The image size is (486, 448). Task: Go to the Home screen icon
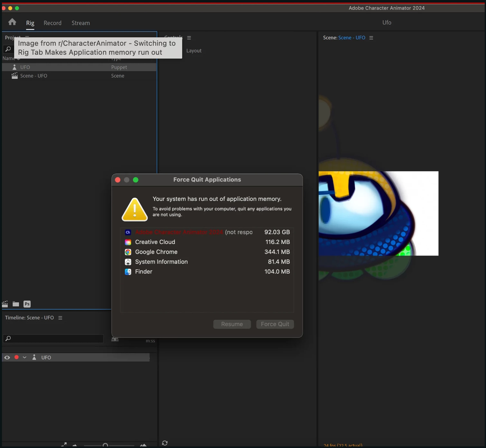pyautogui.click(x=12, y=22)
